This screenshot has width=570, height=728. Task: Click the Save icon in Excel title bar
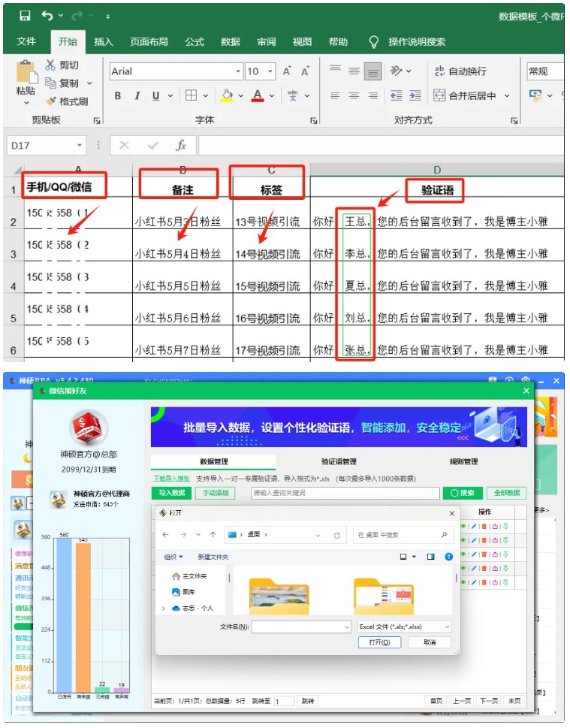[25, 16]
